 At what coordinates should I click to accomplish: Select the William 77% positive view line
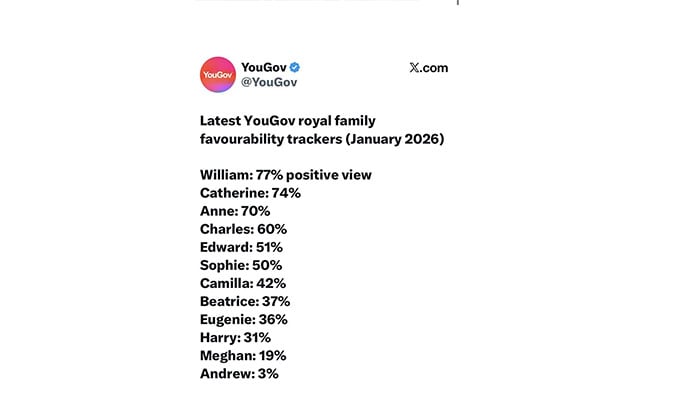pyautogui.click(x=285, y=175)
